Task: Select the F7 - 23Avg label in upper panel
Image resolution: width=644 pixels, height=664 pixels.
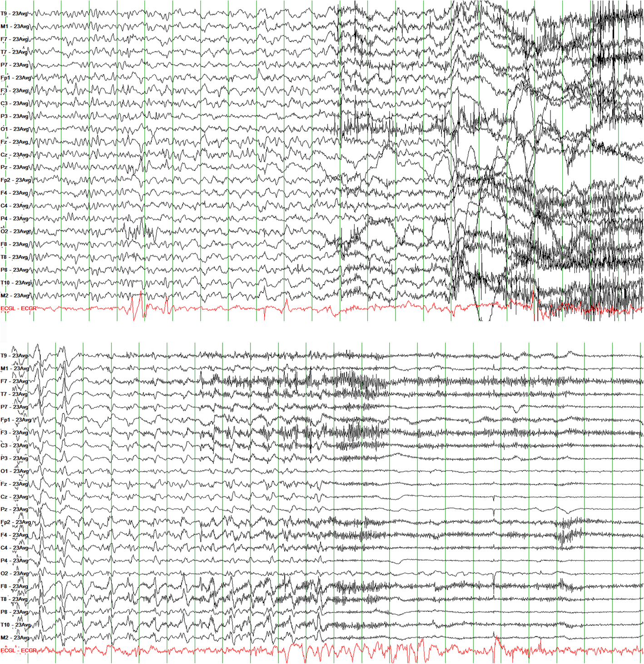Action: 15,39
